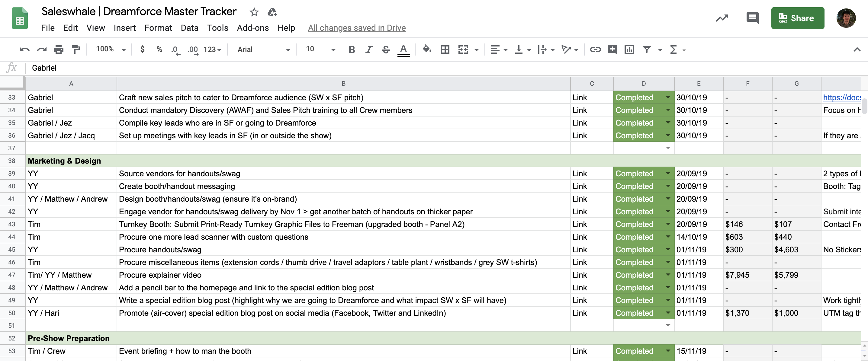Open more number formats 123 dropdown
The image size is (868, 361).
pos(213,50)
